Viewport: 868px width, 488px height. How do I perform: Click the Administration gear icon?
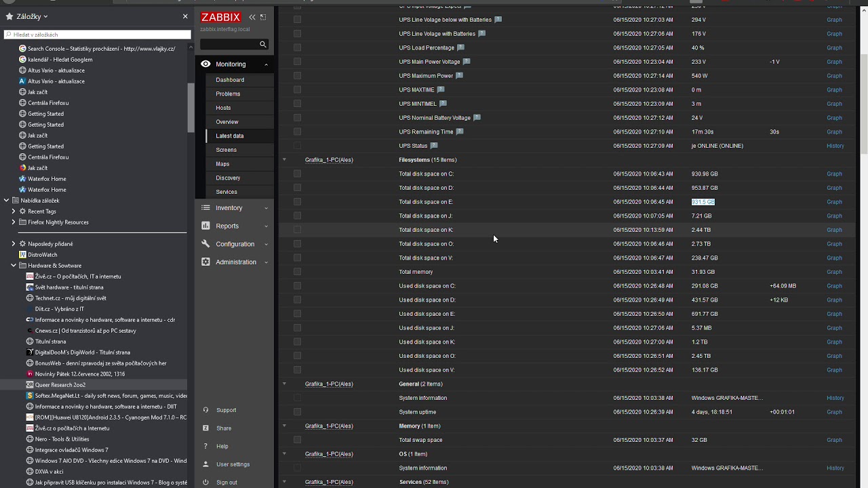click(x=205, y=262)
